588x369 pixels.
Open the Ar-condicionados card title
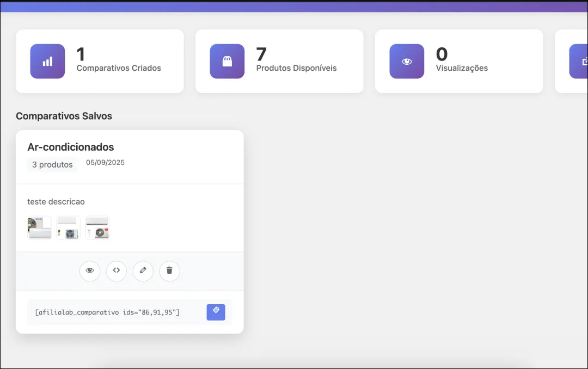[x=71, y=147]
